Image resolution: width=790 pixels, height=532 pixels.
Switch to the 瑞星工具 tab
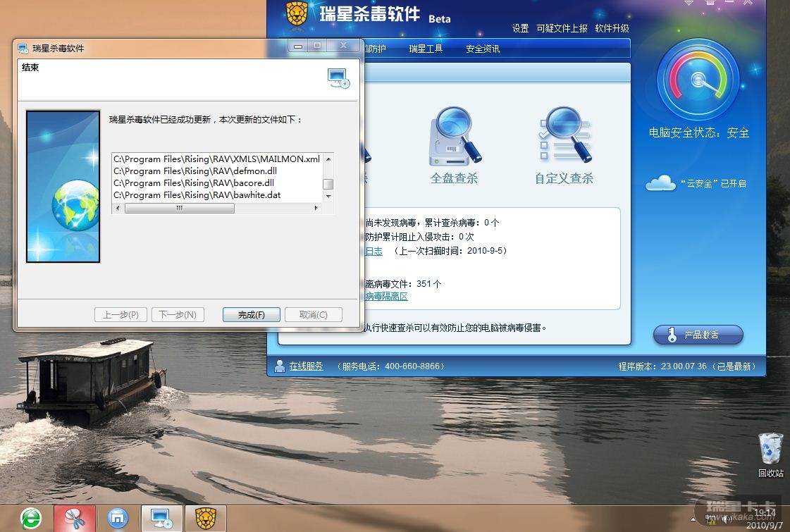tap(426, 49)
